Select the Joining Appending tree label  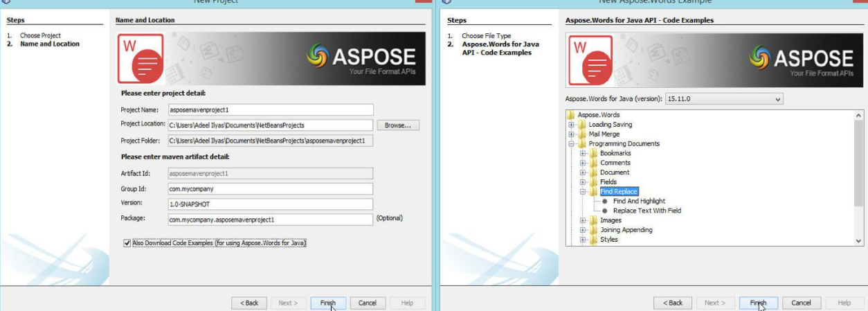(626, 230)
